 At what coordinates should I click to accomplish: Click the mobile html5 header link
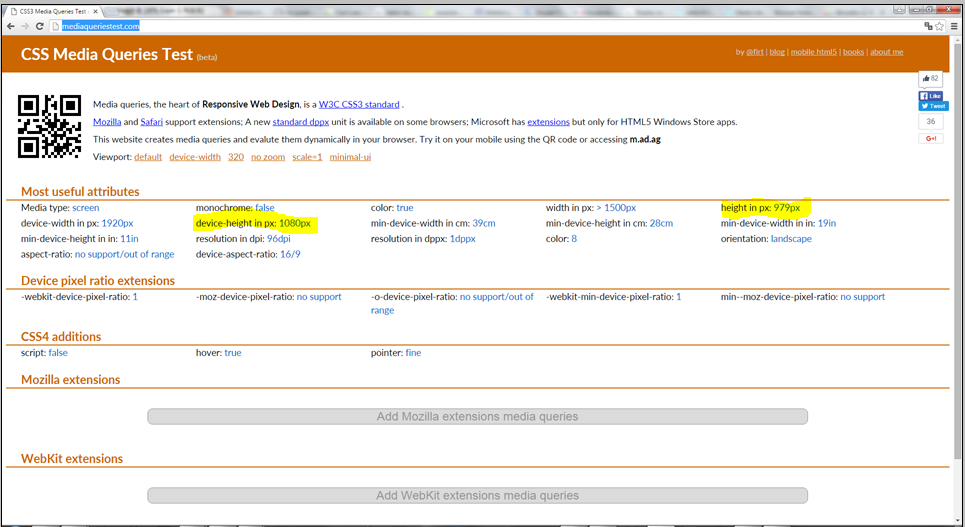pyautogui.click(x=814, y=52)
